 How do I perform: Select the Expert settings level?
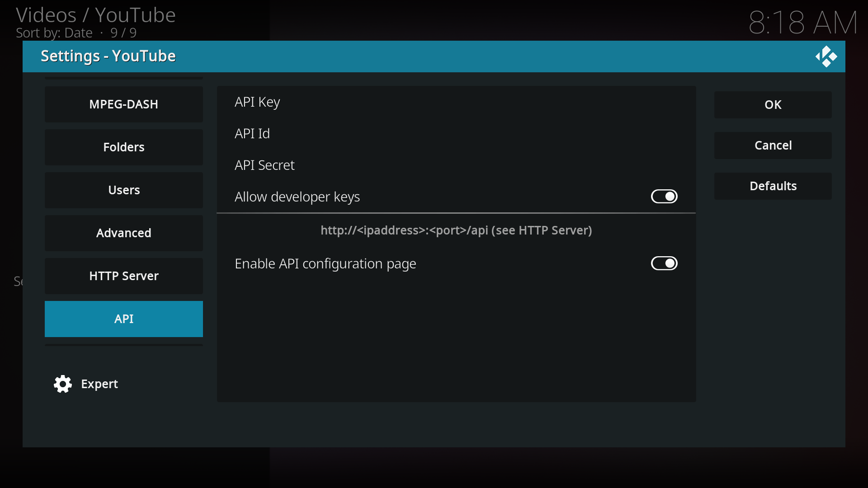coord(99,384)
